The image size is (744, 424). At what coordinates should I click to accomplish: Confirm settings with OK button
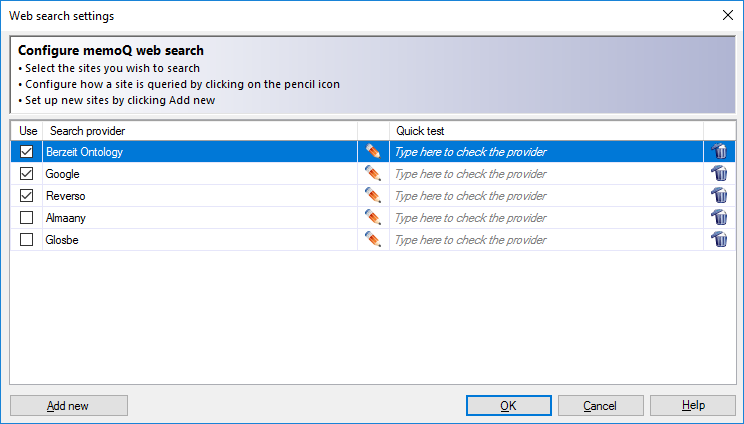(508, 406)
